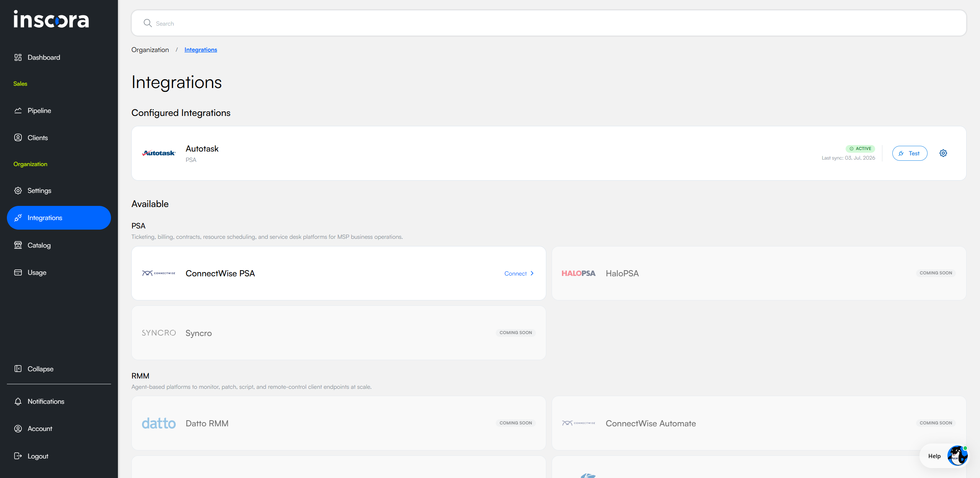Image resolution: width=980 pixels, height=478 pixels.
Task: Click HaloPSA Coming Soon badge
Action: click(936, 273)
